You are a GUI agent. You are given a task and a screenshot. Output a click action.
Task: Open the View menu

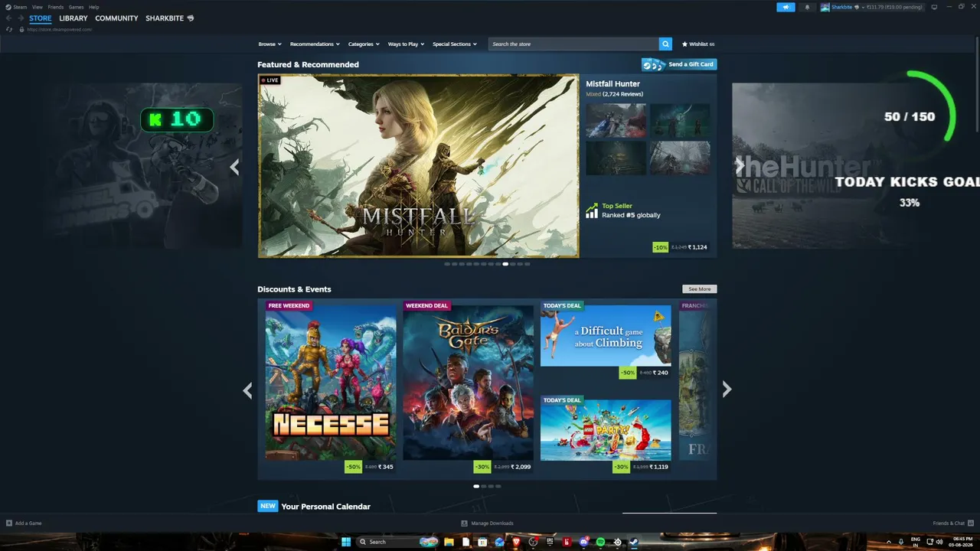pyautogui.click(x=37, y=7)
